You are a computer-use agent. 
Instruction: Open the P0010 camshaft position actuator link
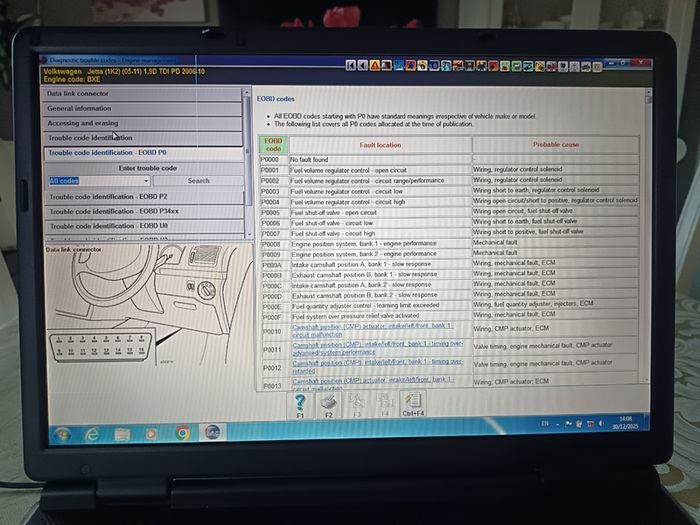click(372, 330)
